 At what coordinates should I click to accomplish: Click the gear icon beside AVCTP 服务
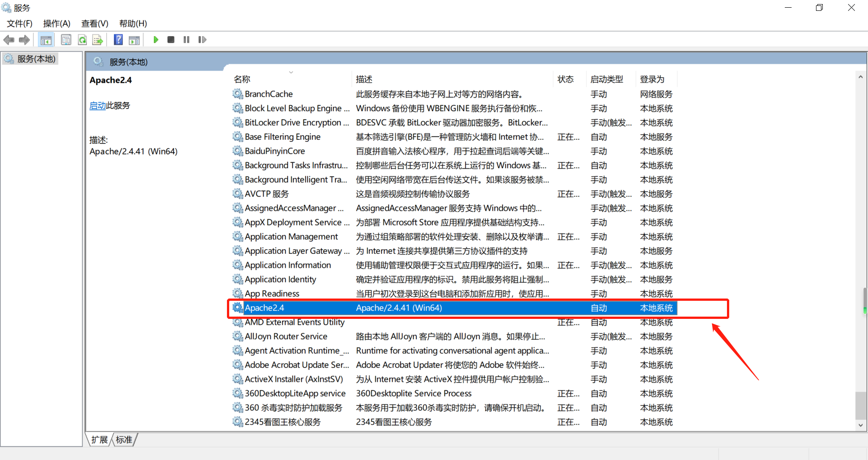pos(238,194)
